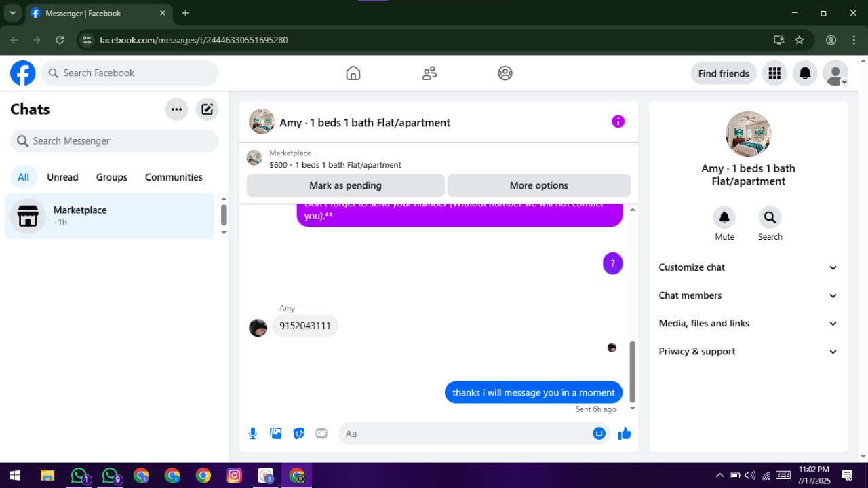Viewport: 868px width, 488px height.
Task: Open Instagram from taskbar
Action: 234,475
